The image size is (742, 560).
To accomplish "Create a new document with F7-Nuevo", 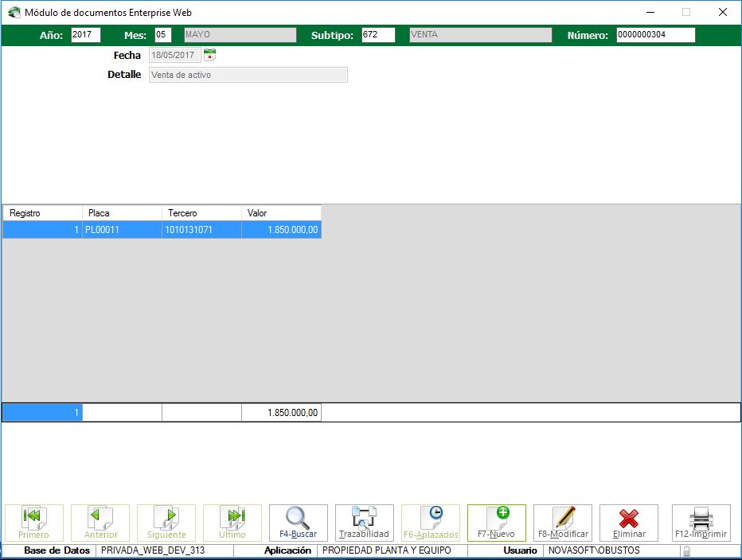I will coord(497,523).
